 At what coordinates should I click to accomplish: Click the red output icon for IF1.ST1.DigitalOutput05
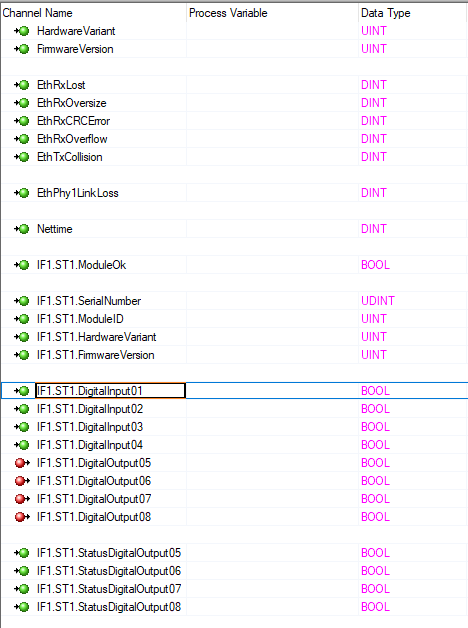(x=22, y=463)
